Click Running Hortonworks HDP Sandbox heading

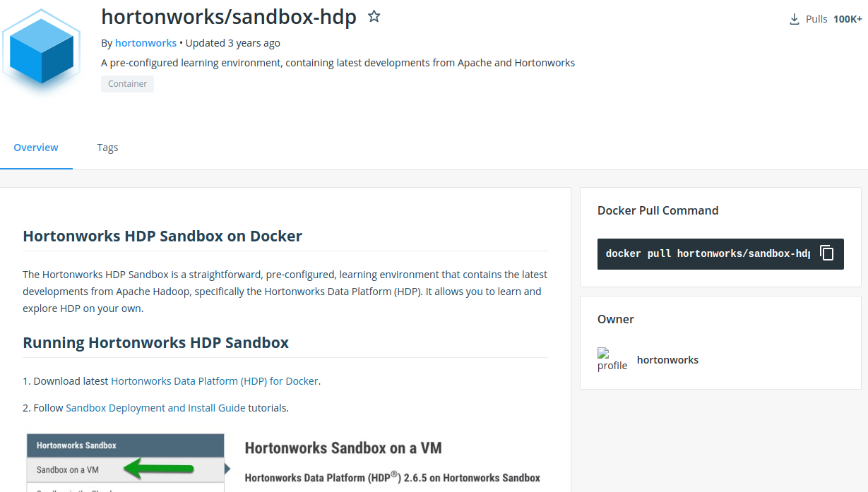(x=156, y=343)
